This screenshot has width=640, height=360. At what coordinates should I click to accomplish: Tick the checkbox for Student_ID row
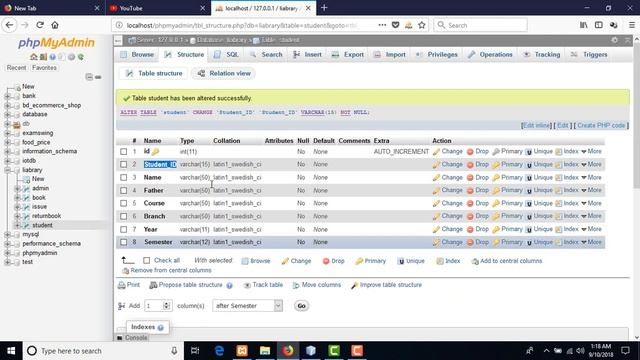click(x=124, y=164)
